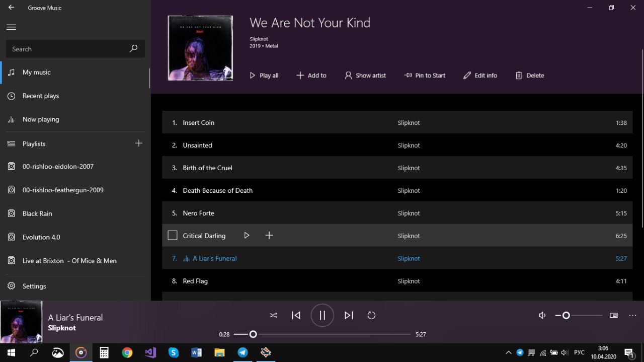This screenshot has height=362, width=644.
Task: Click the back arrow in Groove Music
Action: click(11, 8)
